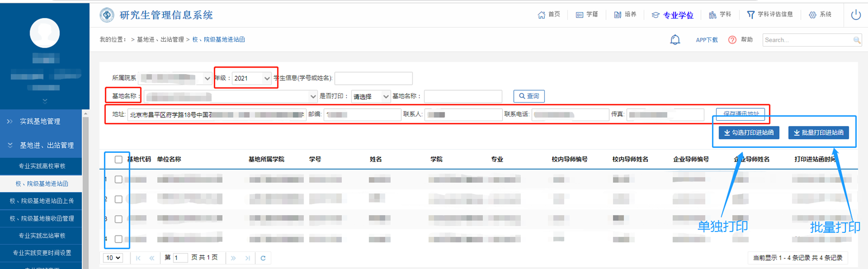This screenshot has height=269, width=868.
Task: Click the refresh table icon
Action: (x=263, y=258)
